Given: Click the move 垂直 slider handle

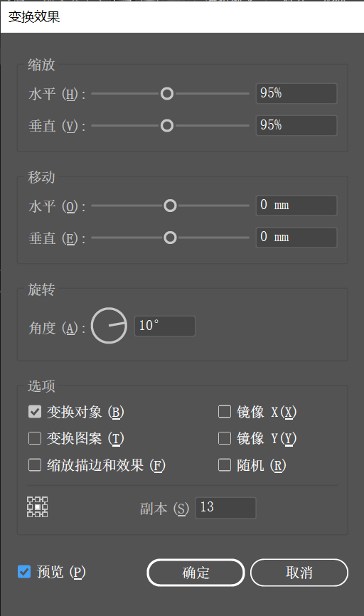Looking at the screenshot, I should 170,238.
